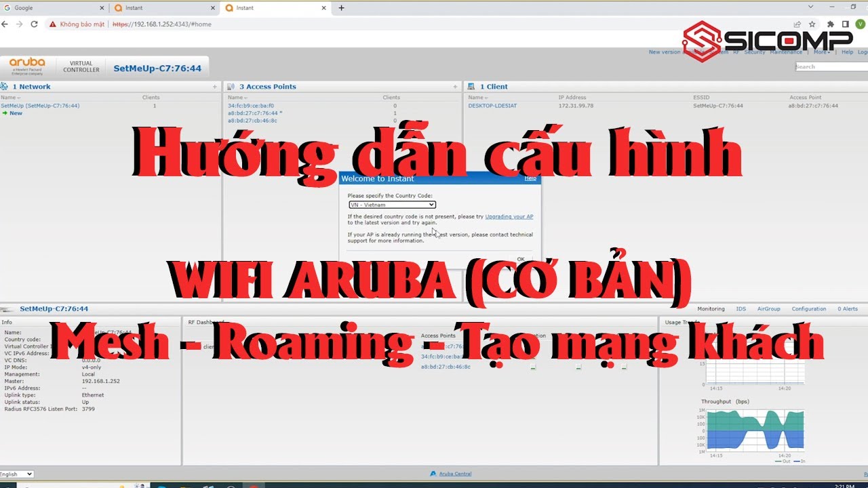Click the browser address bar URL
The width and height of the screenshot is (868, 488).
(x=161, y=24)
